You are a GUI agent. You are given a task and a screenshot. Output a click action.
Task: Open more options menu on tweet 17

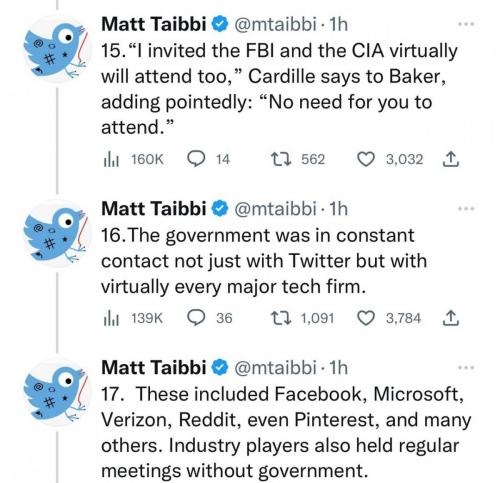466,368
